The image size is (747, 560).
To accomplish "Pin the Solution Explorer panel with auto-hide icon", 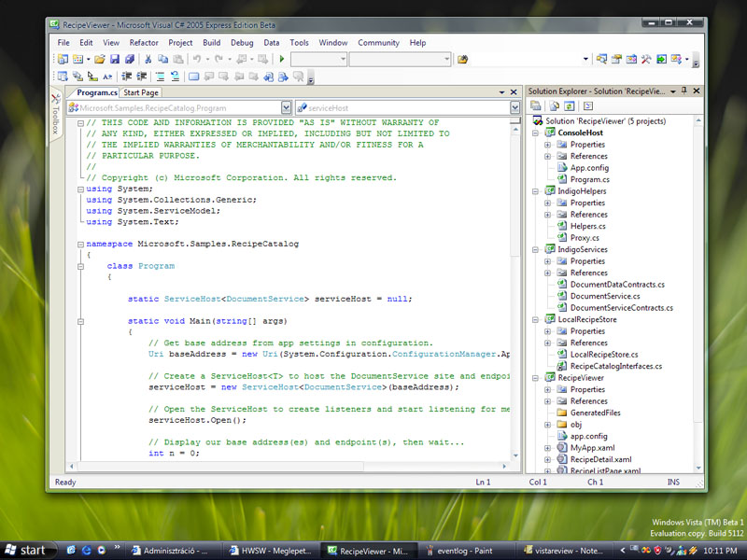I will coord(684,91).
